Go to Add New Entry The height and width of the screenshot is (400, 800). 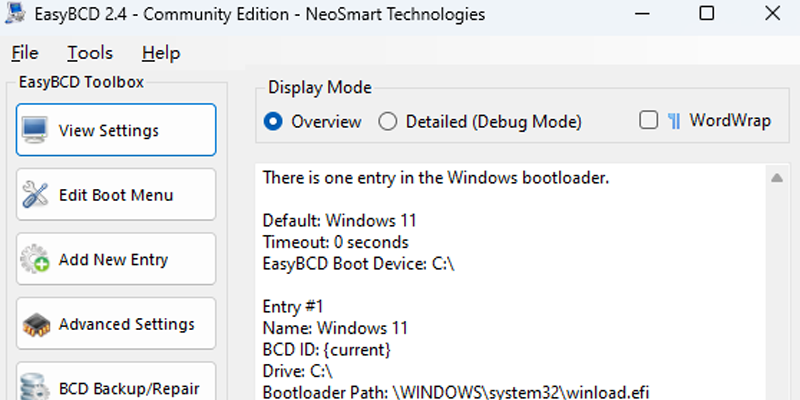[x=116, y=259]
